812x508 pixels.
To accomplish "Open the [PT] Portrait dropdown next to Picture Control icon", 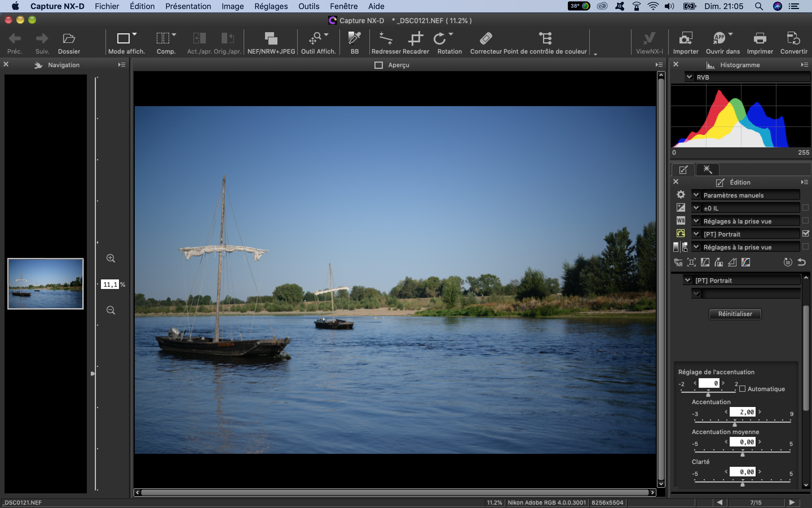I will pos(745,234).
